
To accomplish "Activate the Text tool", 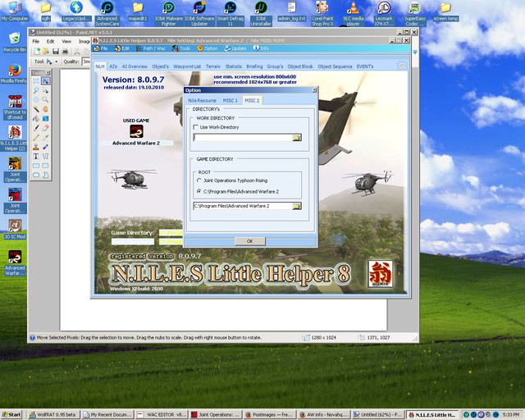I will click(36, 156).
